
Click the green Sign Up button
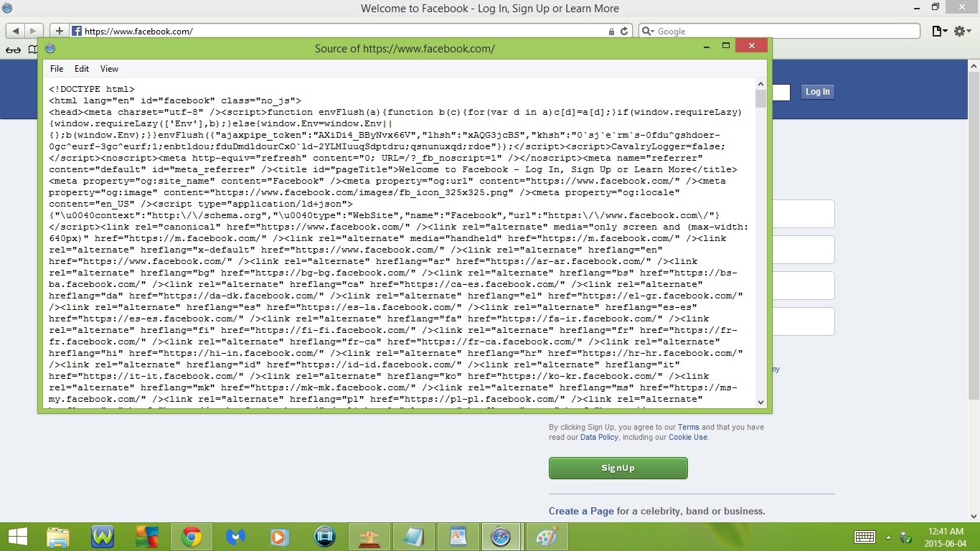point(618,468)
